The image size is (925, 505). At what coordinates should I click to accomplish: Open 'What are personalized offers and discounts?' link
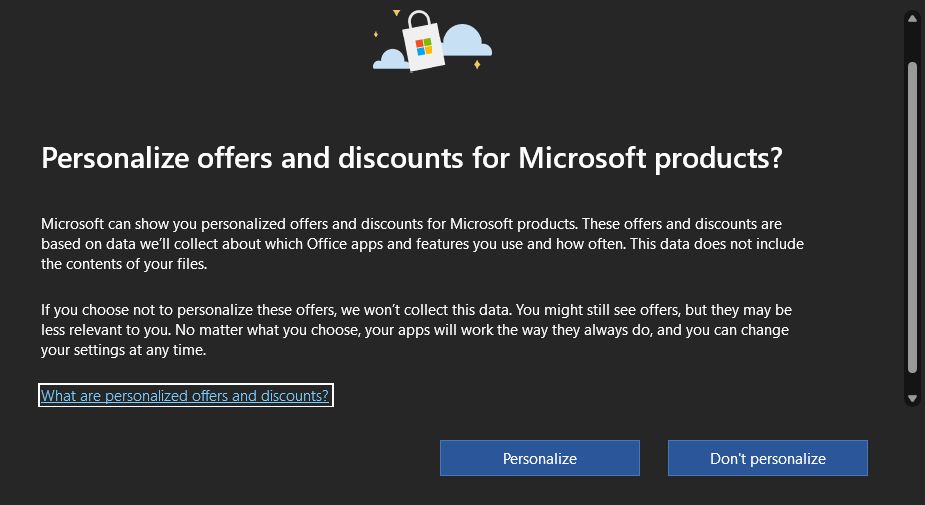(185, 395)
